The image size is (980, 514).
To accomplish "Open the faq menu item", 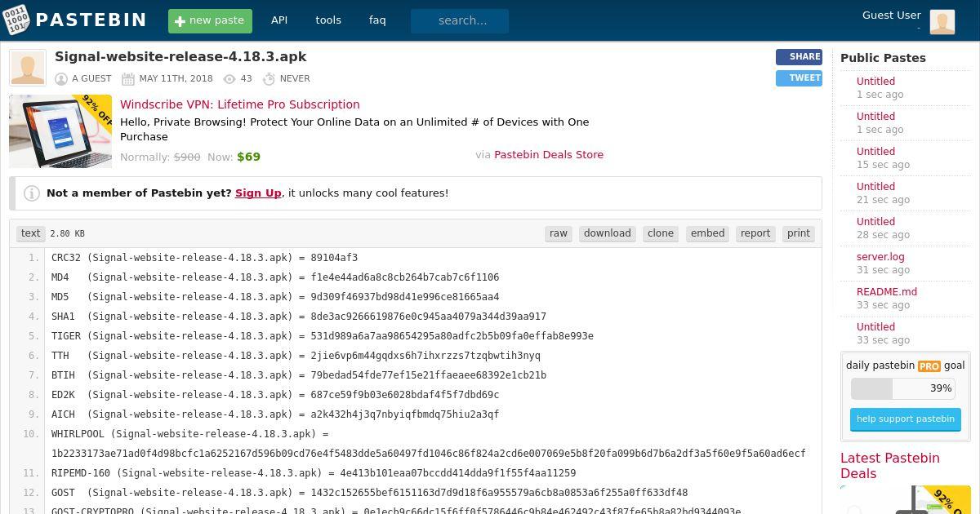I will [377, 20].
